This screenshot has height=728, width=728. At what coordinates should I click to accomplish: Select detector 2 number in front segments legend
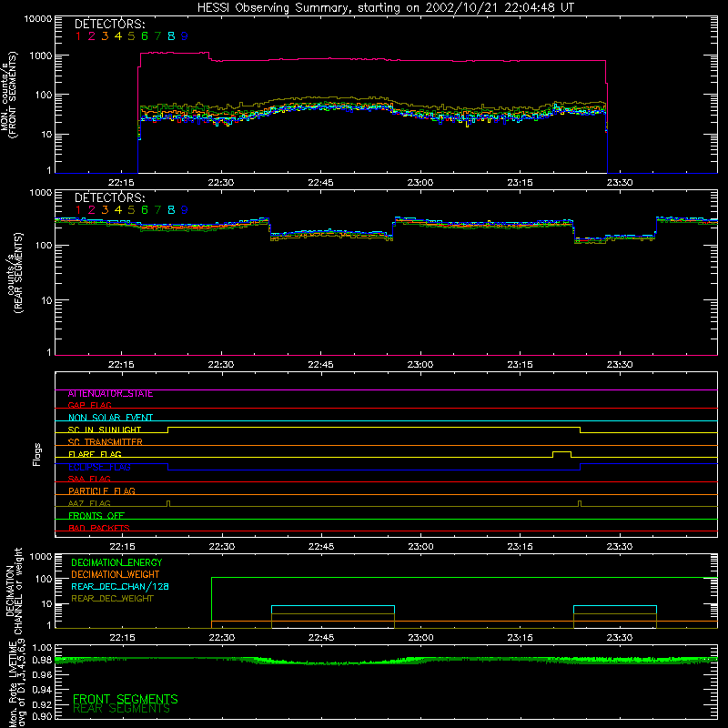click(x=92, y=36)
